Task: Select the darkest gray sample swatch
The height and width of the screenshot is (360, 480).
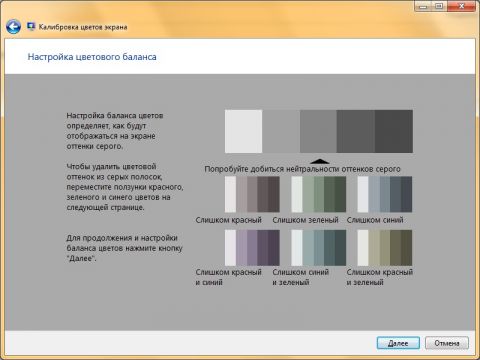Action: [394, 131]
